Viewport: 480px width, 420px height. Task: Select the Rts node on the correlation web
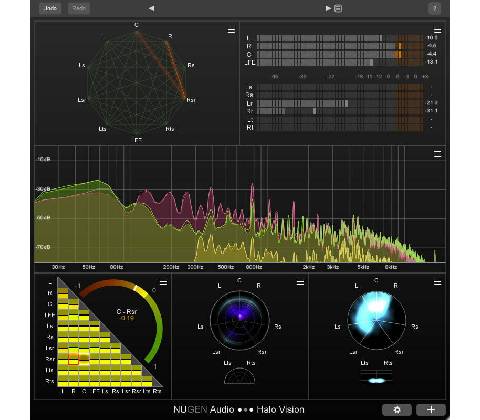tap(170, 129)
